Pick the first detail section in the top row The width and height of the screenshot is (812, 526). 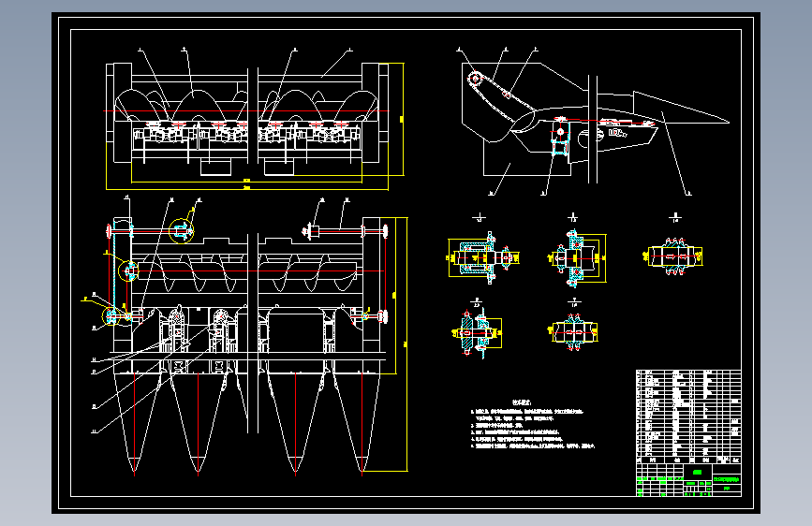tap(482, 257)
